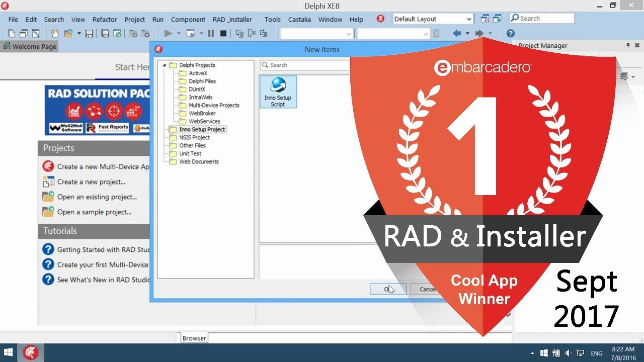Open Run Without Debugging dropdown arrow
644x362 pixels.
click(201, 34)
